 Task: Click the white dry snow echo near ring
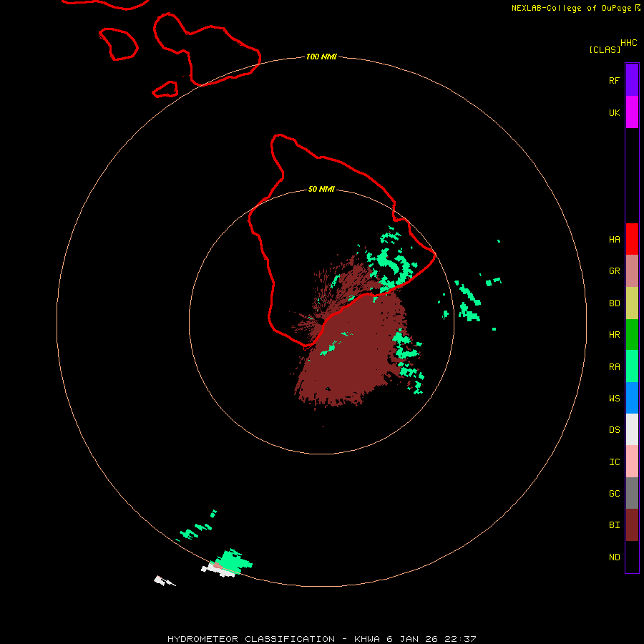click(218, 570)
